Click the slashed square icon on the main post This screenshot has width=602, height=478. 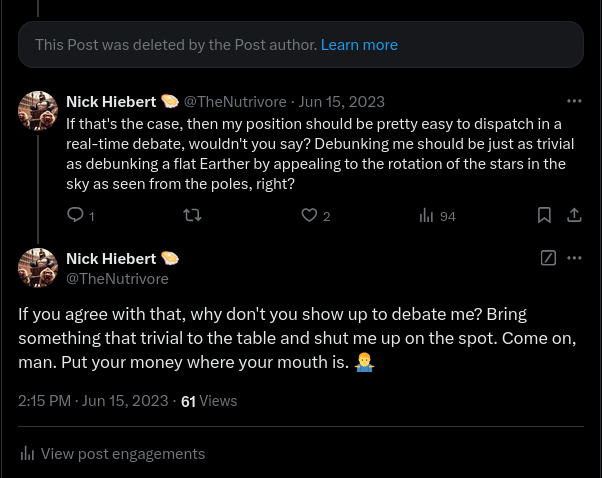pos(548,258)
